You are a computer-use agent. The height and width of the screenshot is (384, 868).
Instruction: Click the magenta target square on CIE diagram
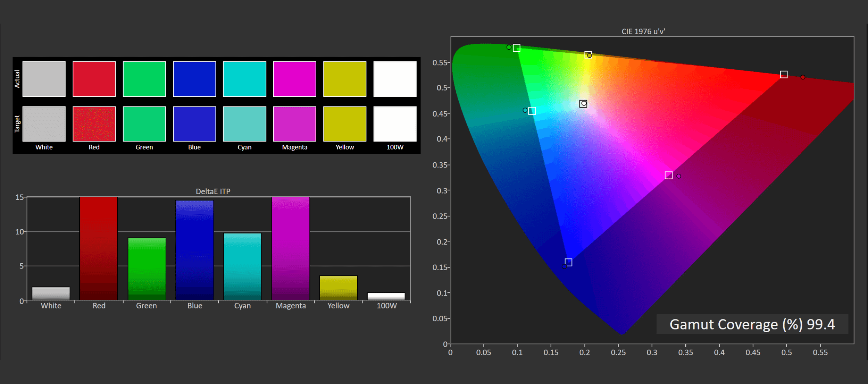[669, 176]
